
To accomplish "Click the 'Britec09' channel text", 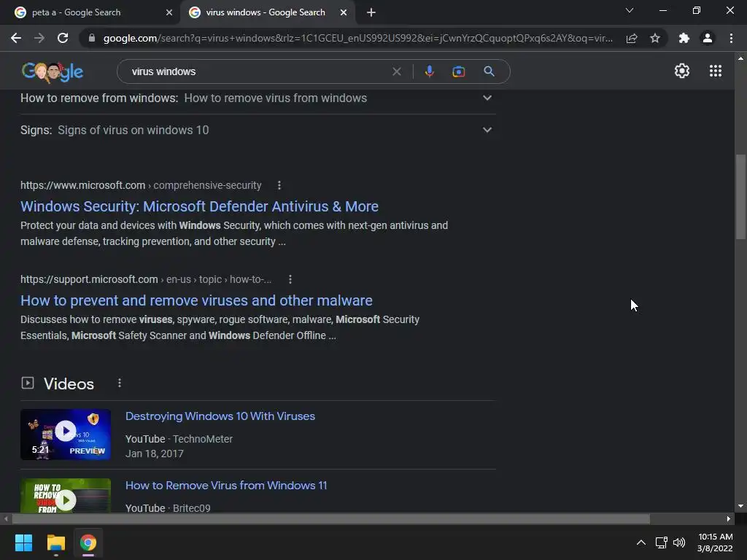I will coord(192,508).
